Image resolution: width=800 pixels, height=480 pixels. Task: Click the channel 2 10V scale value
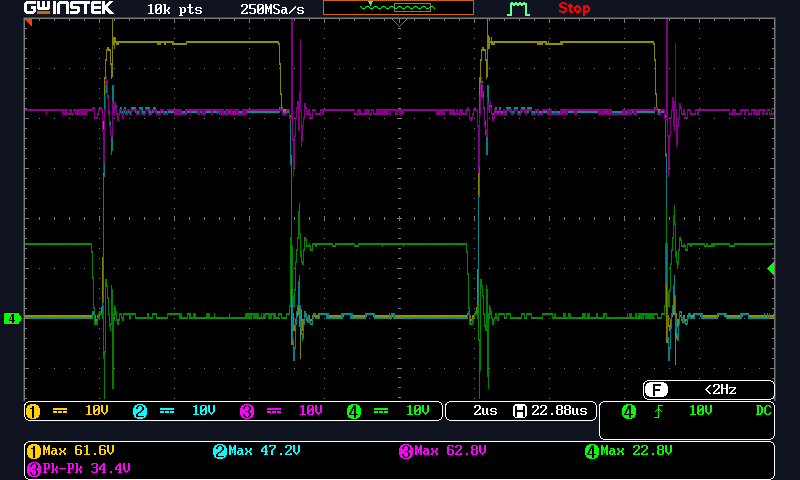pos(204,411)
